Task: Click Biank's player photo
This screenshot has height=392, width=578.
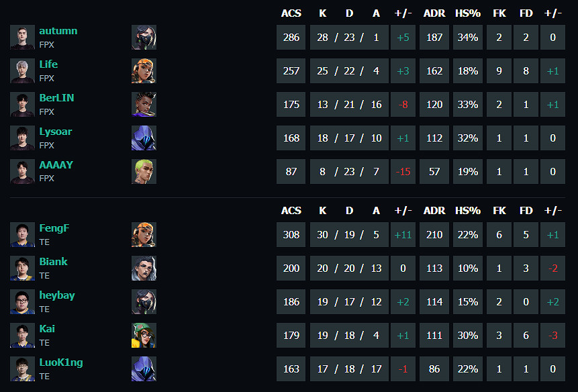Action: coord(22,268)
